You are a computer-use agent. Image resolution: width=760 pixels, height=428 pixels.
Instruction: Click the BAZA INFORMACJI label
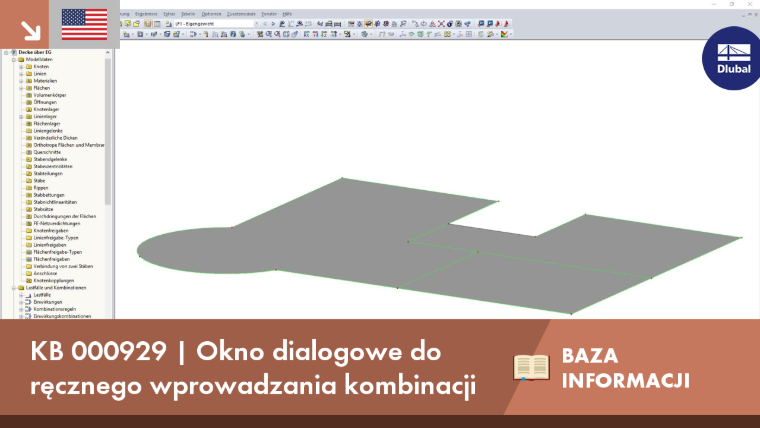tap(625, 368)
